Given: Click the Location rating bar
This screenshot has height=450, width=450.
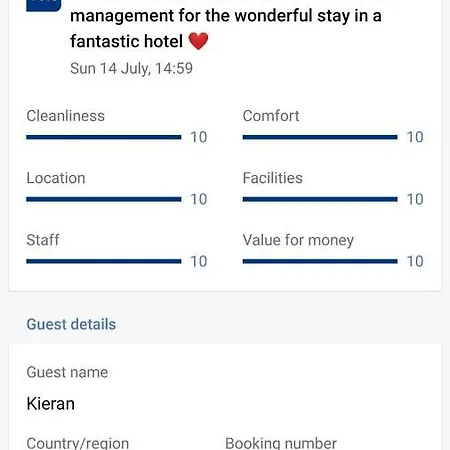Looking at the screenshot, I should (x=104, y=199).
